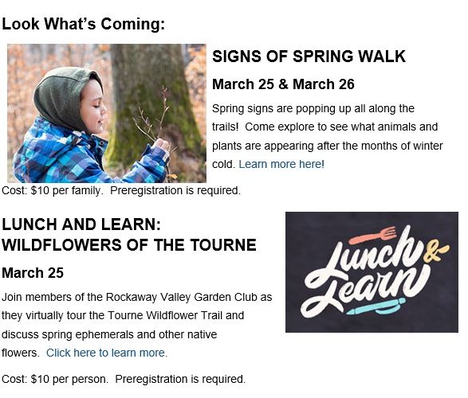Viewport: 468px width, 398px height.
Task: Click the yellow ampersand in the banner
Action: [x=435, y=253]
